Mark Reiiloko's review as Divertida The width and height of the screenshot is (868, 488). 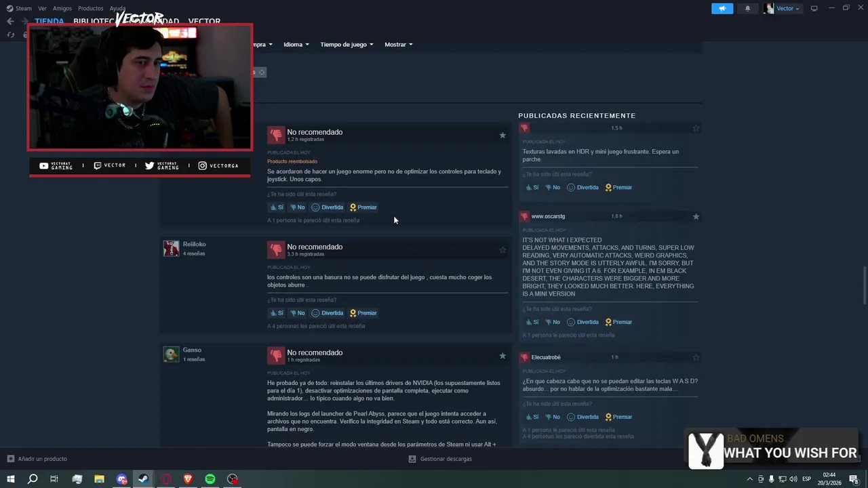[327, 313]
